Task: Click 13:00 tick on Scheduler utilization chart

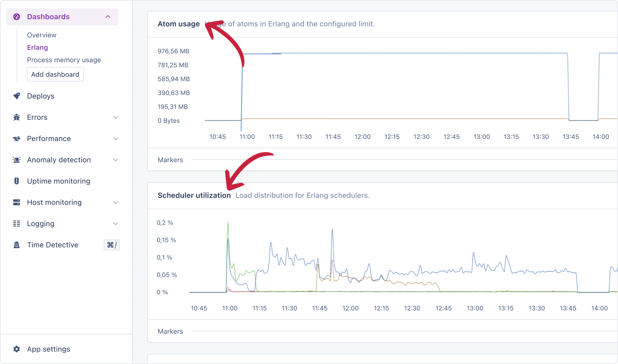Action: coord(475,308)
